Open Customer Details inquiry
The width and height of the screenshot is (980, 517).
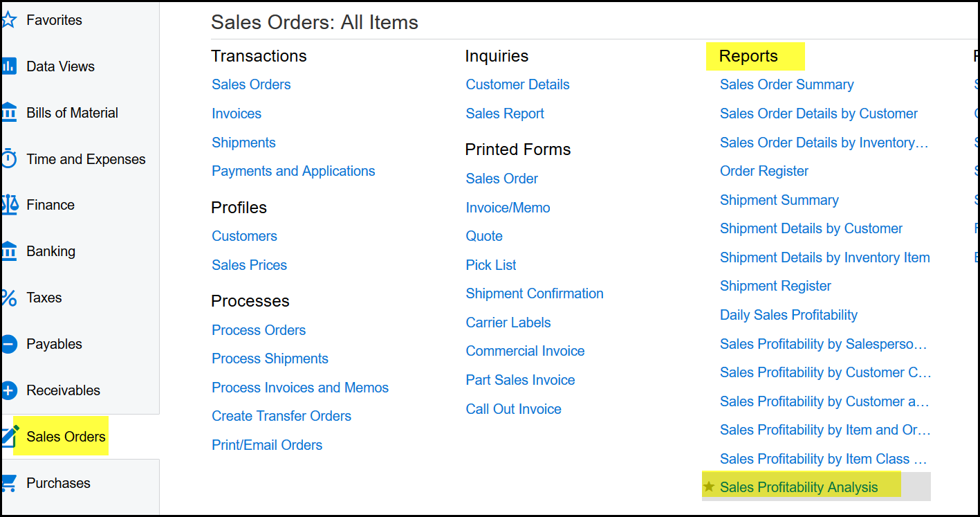[x=517, y=84]
